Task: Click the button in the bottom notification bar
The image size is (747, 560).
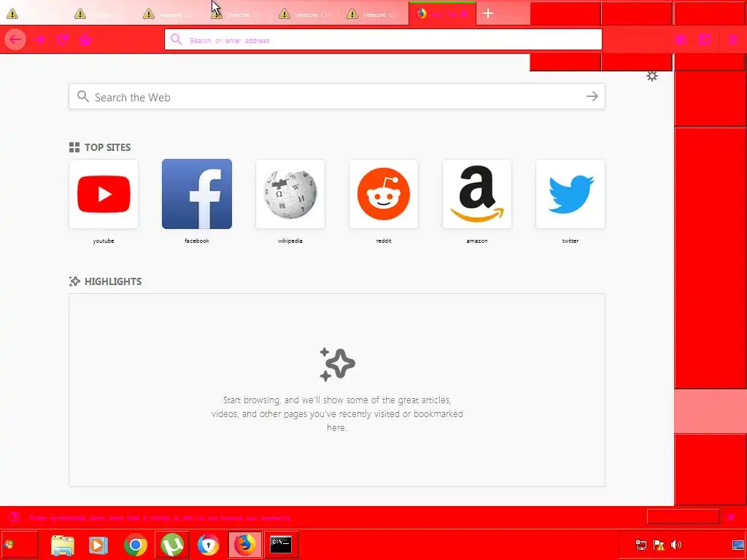Action: coord(683,517)
